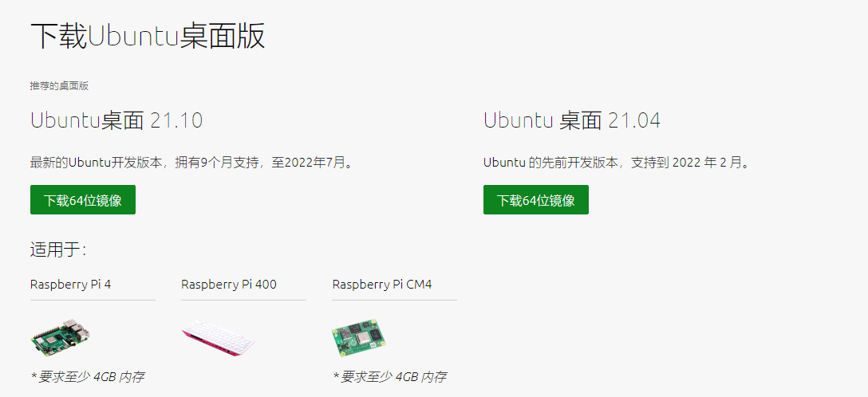Select the Raspberry Pi CM4 label

[382, 285]
